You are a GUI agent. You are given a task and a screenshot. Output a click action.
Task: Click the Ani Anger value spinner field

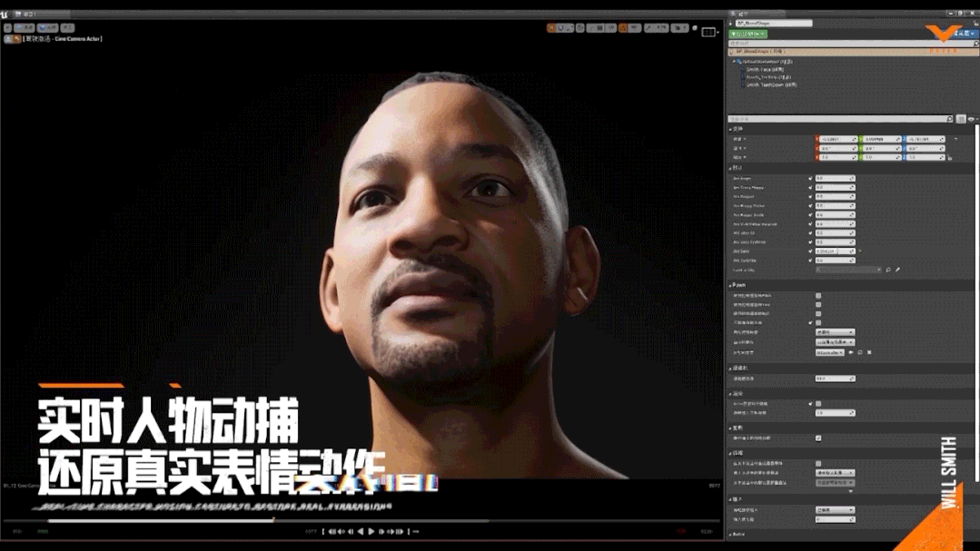point(835,179)
